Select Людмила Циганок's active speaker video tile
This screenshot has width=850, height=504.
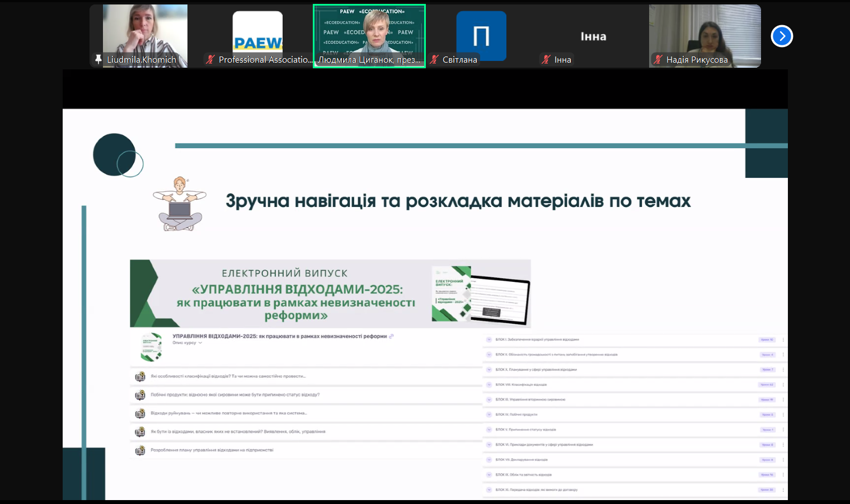(369, 36)
